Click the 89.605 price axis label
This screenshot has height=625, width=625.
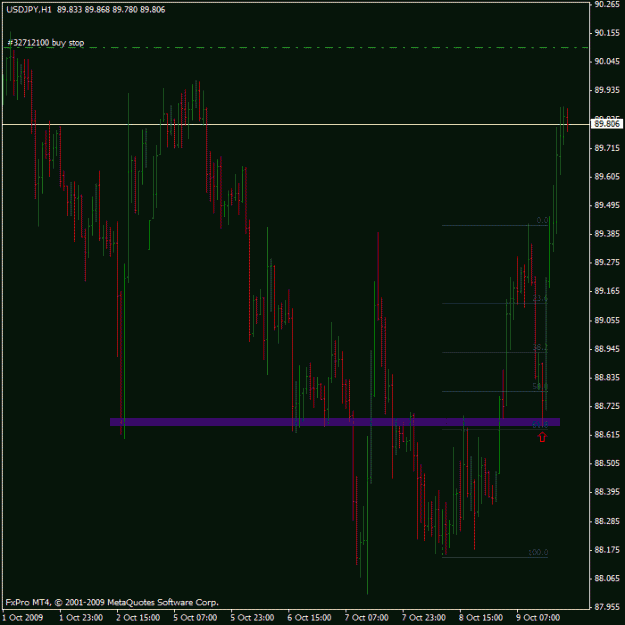pyautogui.click(x=607, y=177)
